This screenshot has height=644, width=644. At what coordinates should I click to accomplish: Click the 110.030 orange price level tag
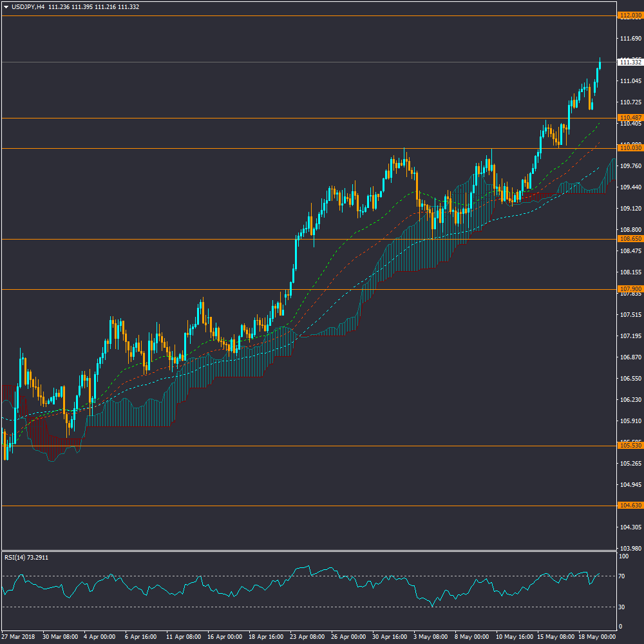[630, 148]
